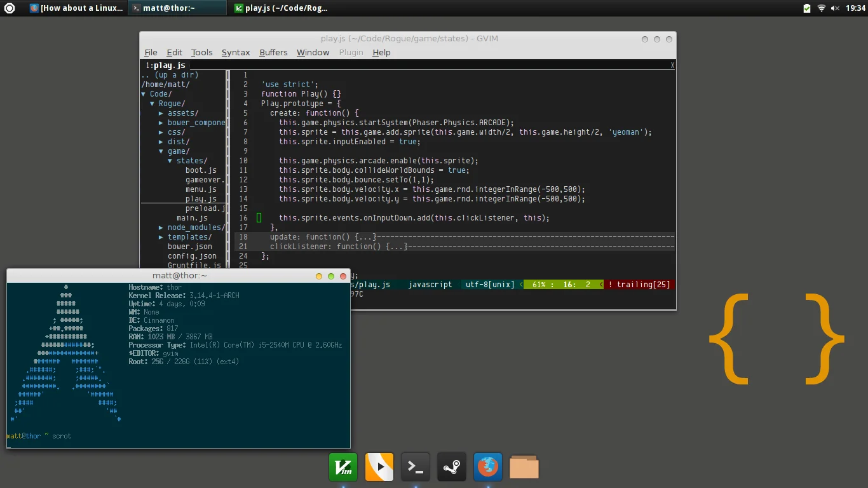Open config.json in the file tree

[192, 256]
